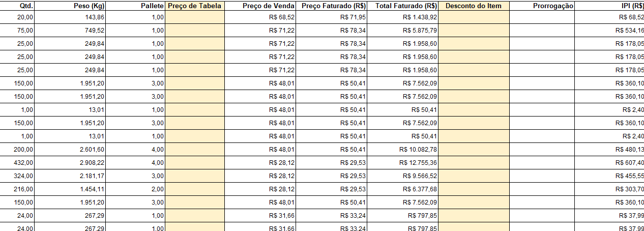
Task: Select empty Preço de Tabela cell in first row
Action: pos(195,17)
